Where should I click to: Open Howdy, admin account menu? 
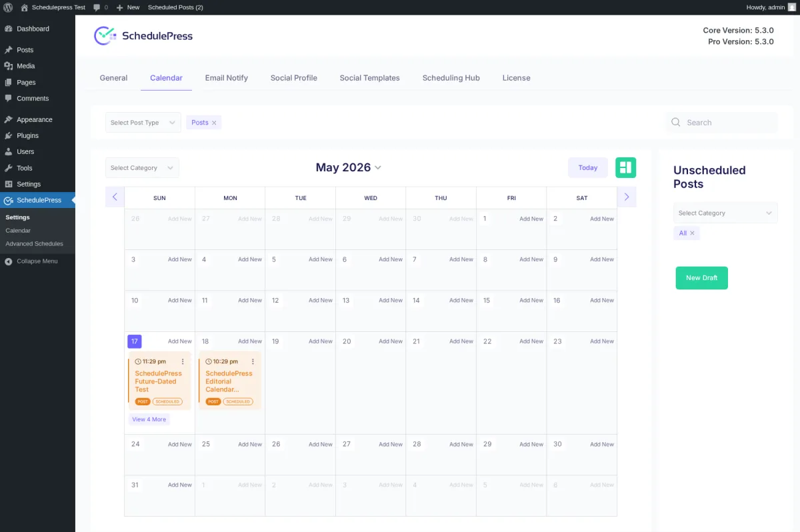[771, 7]
